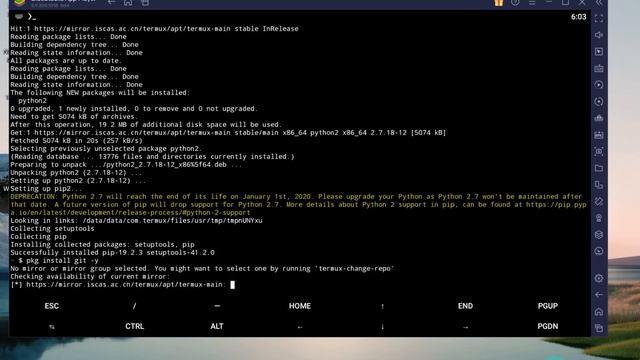Viewport: 640px width, 360px height.
Task: Click the circular play macro sidebar icon
Action: click(599, 85)
